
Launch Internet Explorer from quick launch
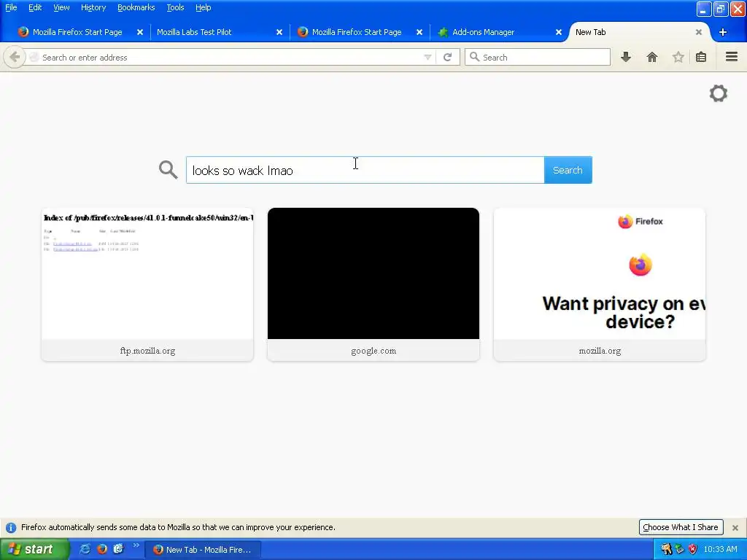pyautogui.click(x=85, y=549)
